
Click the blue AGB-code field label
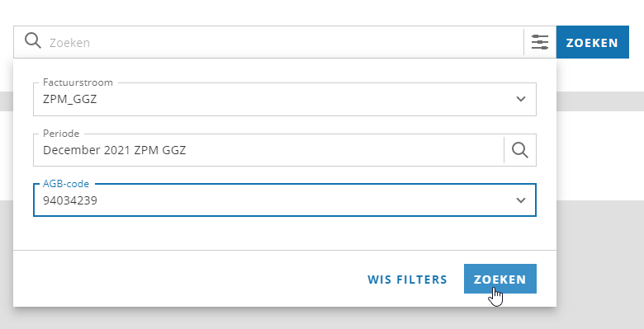(66, 183)
